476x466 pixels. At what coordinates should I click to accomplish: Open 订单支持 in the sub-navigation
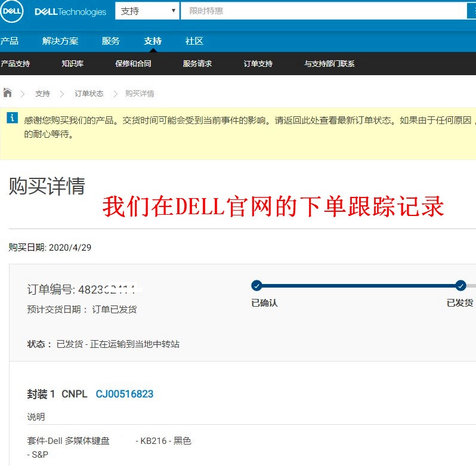(258, 63)
